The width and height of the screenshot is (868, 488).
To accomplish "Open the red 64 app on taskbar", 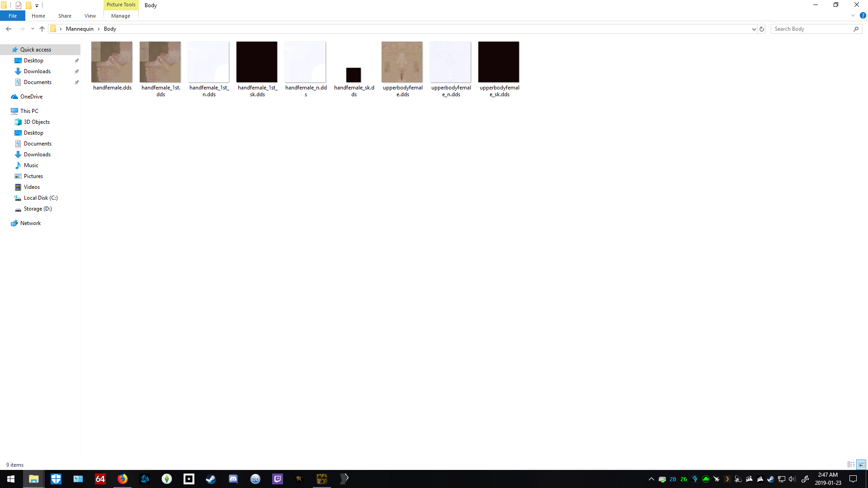I will (100, 479).
